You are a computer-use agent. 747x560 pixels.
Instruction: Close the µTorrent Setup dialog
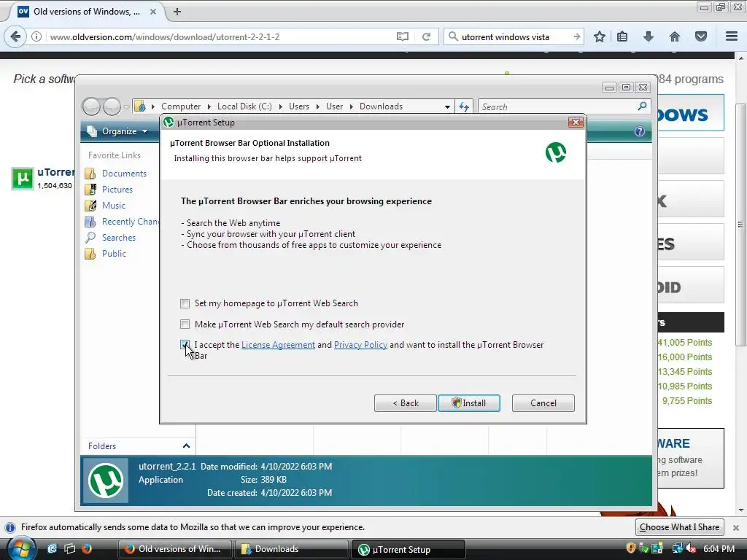576,122
